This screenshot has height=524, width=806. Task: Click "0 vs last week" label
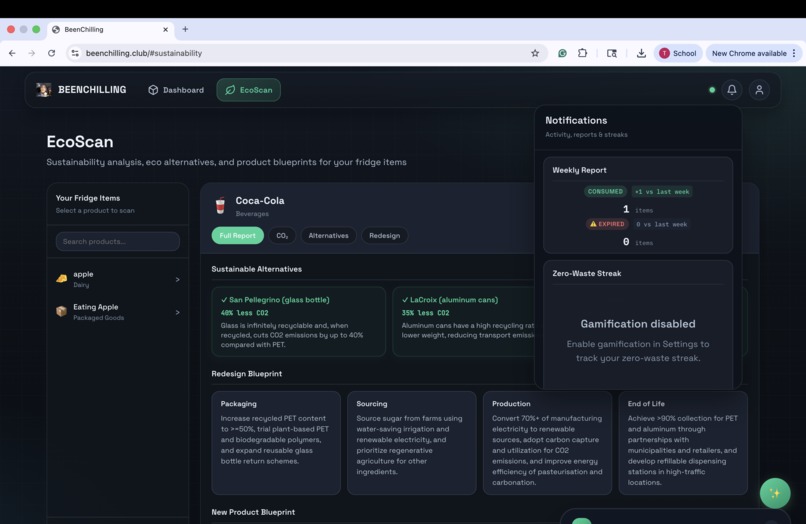(662, 224)
